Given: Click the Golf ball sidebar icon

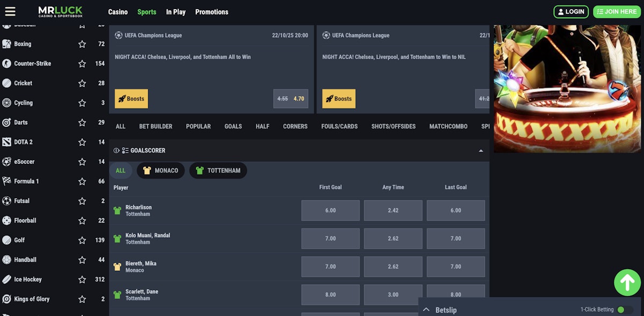Looking at the screenshot, I should click(x=6, y=240).
